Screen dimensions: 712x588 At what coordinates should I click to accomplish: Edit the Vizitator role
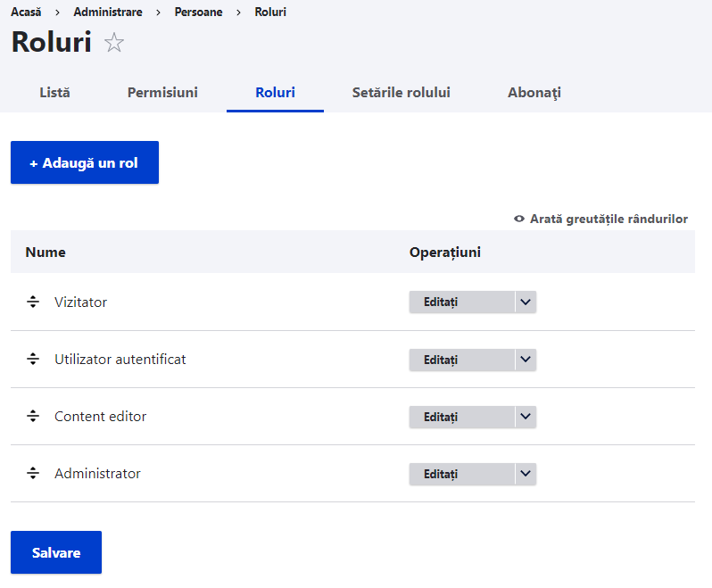point(461,302)
